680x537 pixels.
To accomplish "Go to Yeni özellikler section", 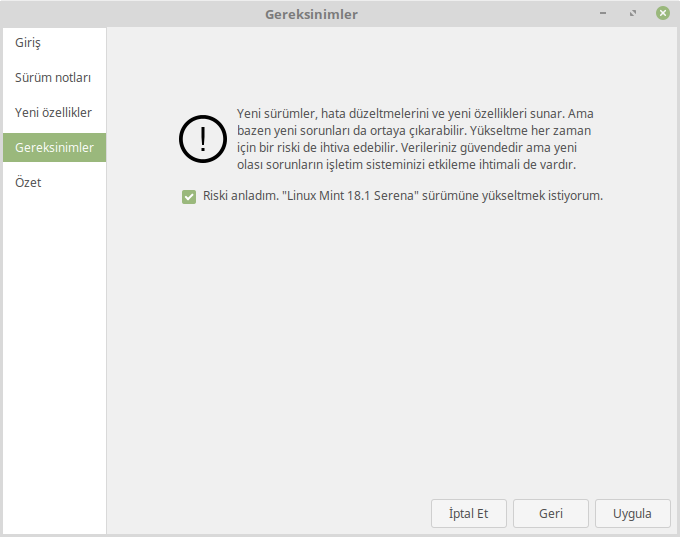I will 54,113.
